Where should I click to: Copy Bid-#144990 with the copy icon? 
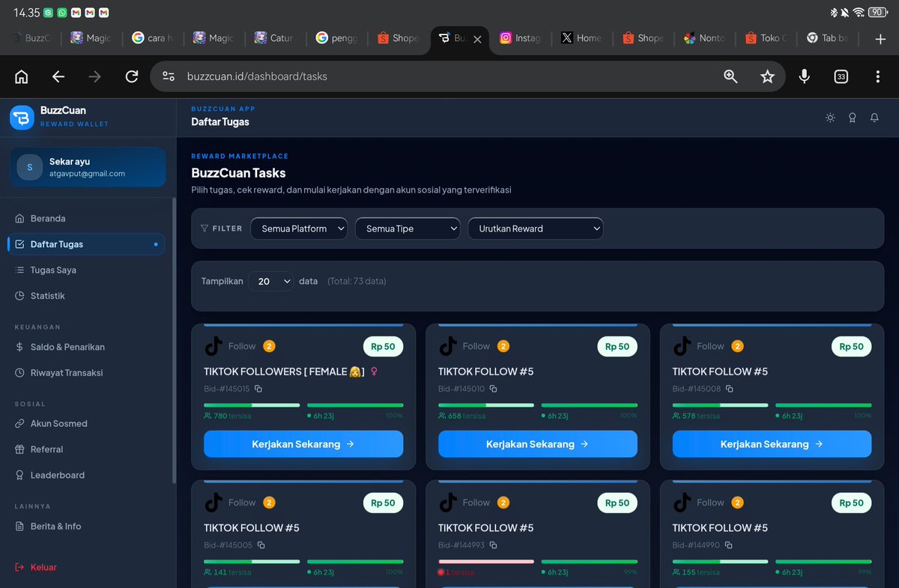728,545
